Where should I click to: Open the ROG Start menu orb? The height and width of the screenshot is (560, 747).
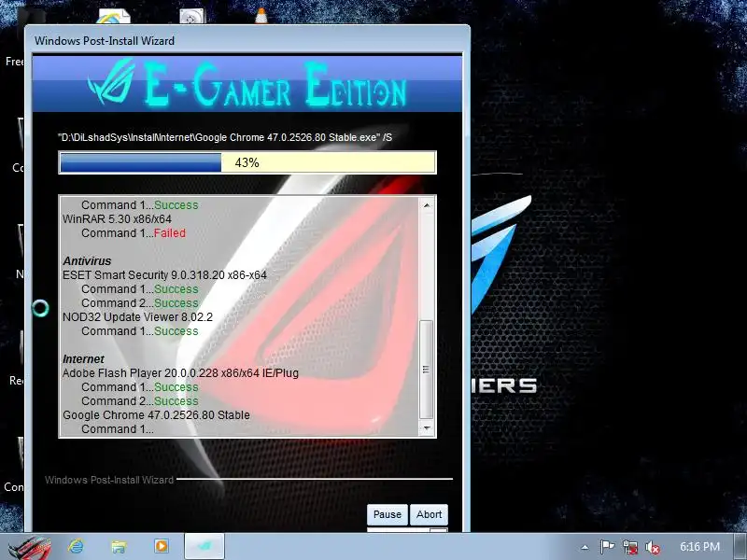point(30,547)
